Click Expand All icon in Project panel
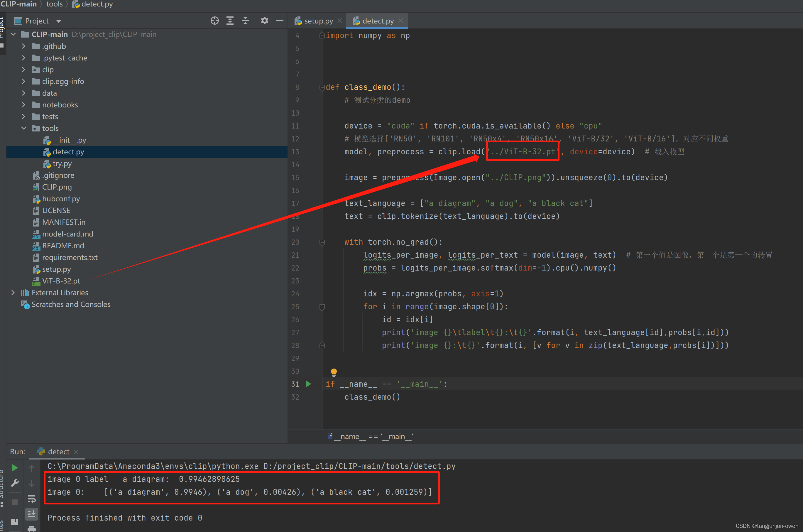 tap(230, 21)
